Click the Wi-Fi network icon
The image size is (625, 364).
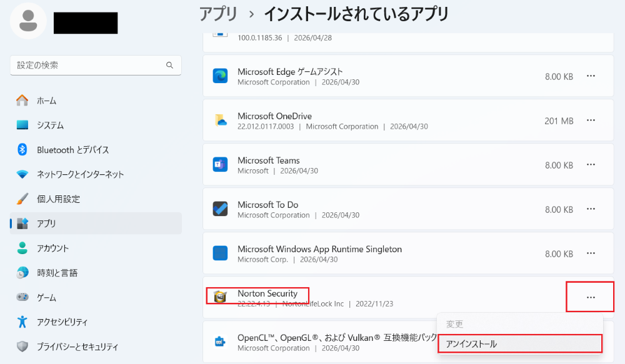click(22, 174)
